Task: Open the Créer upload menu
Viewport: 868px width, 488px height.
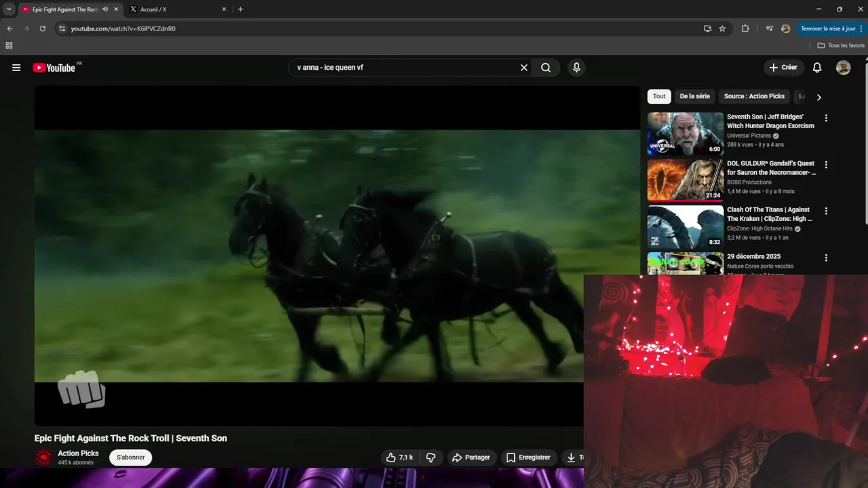Action: (783, 68)
